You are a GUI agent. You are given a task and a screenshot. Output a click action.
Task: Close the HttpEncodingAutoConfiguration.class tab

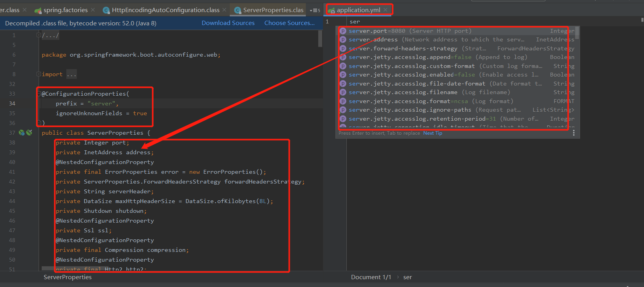[224, 10]
